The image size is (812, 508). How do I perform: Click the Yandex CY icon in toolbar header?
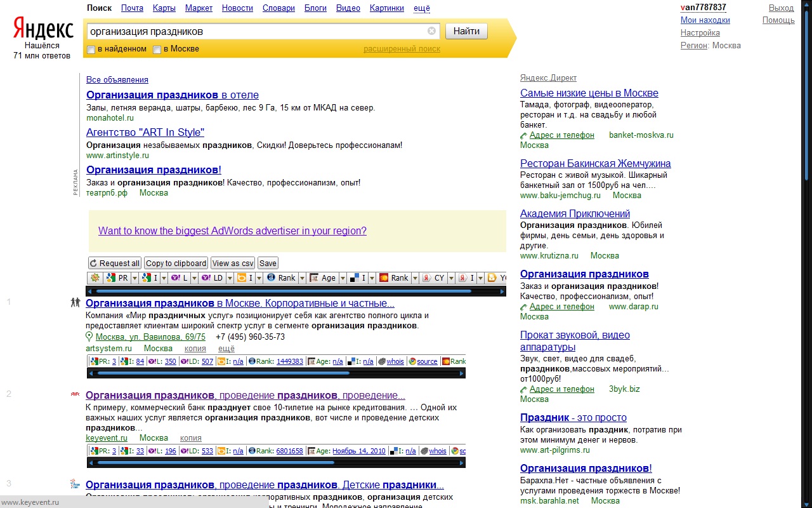tap(426, 278)
